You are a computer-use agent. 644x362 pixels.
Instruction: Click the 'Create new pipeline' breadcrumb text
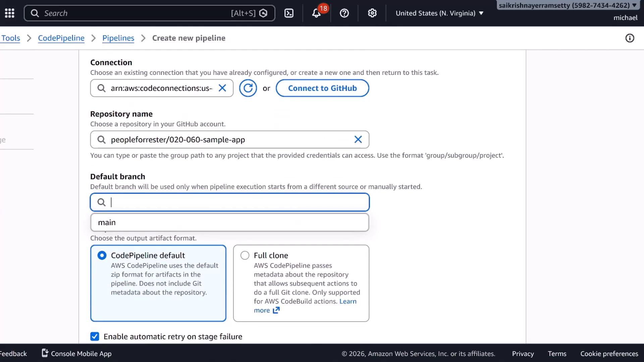coord(189,38)
